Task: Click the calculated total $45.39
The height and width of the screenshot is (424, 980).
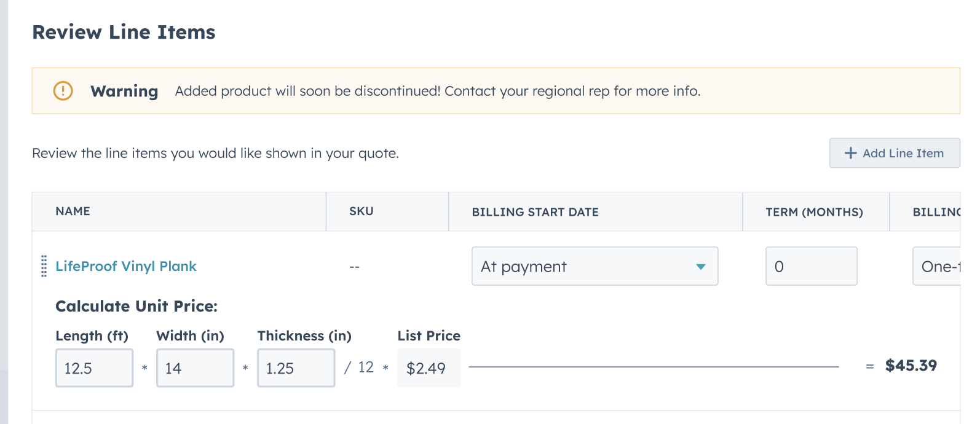Action: pos(912,365)
